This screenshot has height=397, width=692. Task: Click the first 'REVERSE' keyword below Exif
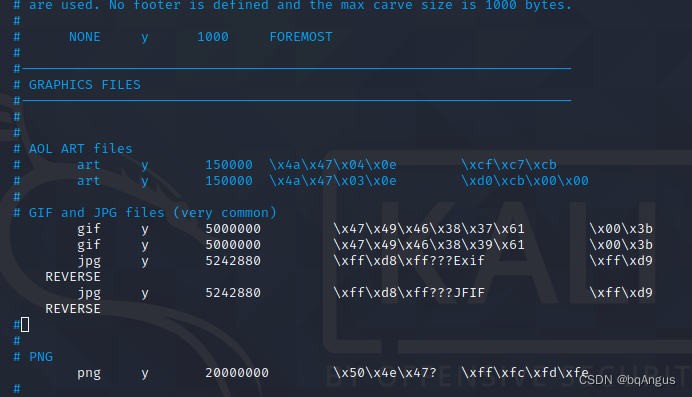(73, 277)
